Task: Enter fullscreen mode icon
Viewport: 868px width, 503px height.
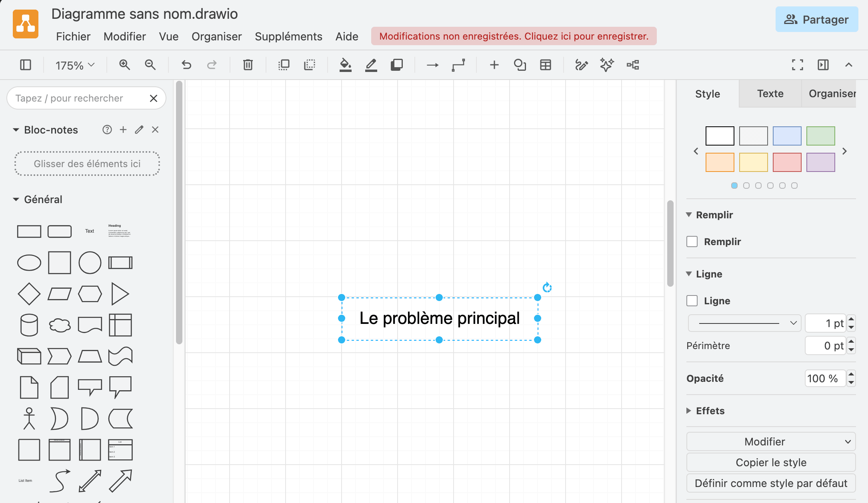Action: [x=798, y=65]
